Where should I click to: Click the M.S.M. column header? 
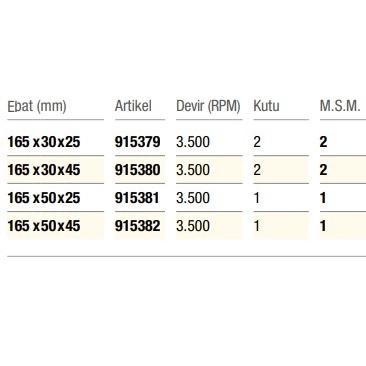point(340,106)
